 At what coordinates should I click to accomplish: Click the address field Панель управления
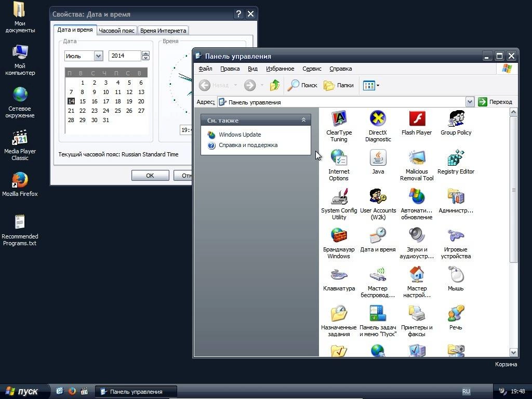[x=342, y=102]
